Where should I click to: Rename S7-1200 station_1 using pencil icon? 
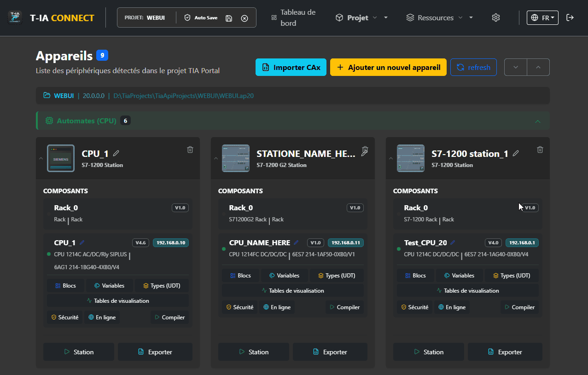click(x=516, y=153)
